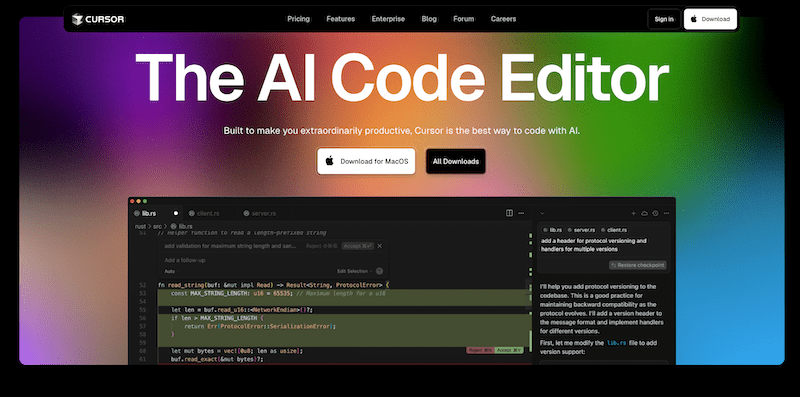
Task: Open the Edit Selection dropdown
Action: click(x=354, y=271)
